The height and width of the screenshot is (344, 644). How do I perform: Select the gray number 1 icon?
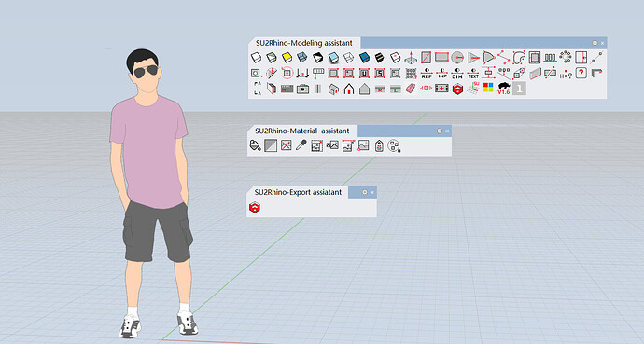tap(519, 89)
